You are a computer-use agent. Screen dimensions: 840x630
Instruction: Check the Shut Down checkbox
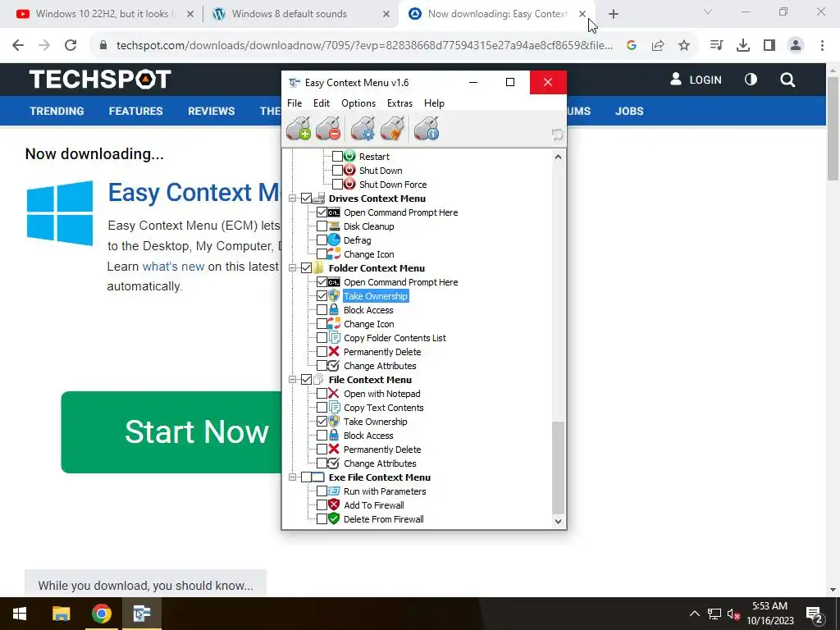pyautogui.click(x=337, y=171)
